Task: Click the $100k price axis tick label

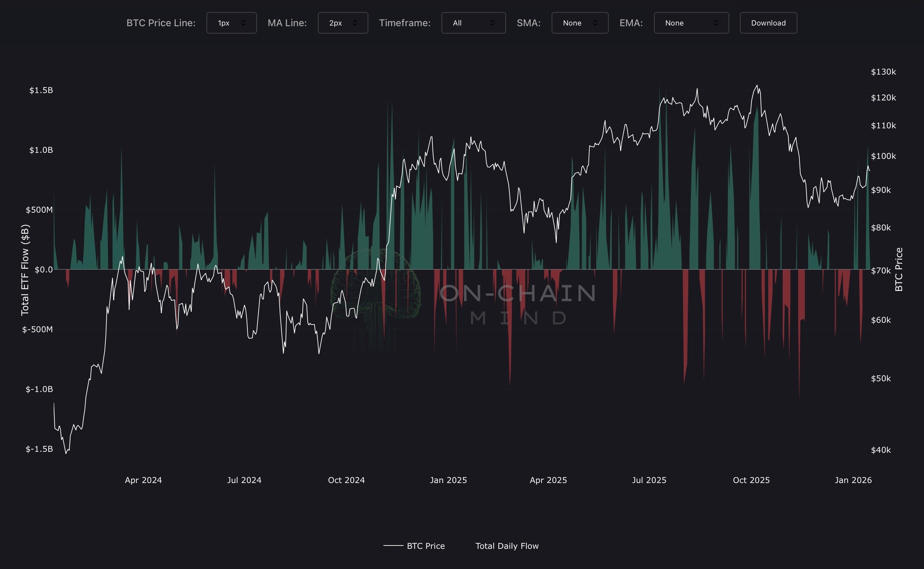Action: point(883,156)
